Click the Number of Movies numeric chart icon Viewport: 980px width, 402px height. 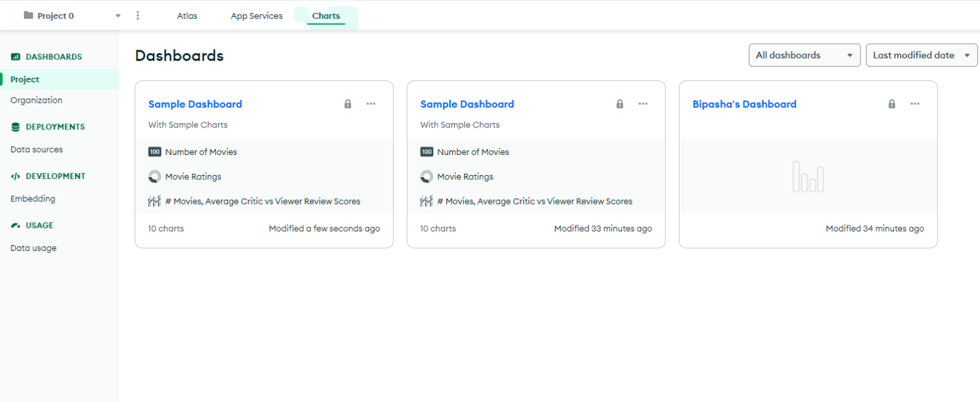[155, 151]
